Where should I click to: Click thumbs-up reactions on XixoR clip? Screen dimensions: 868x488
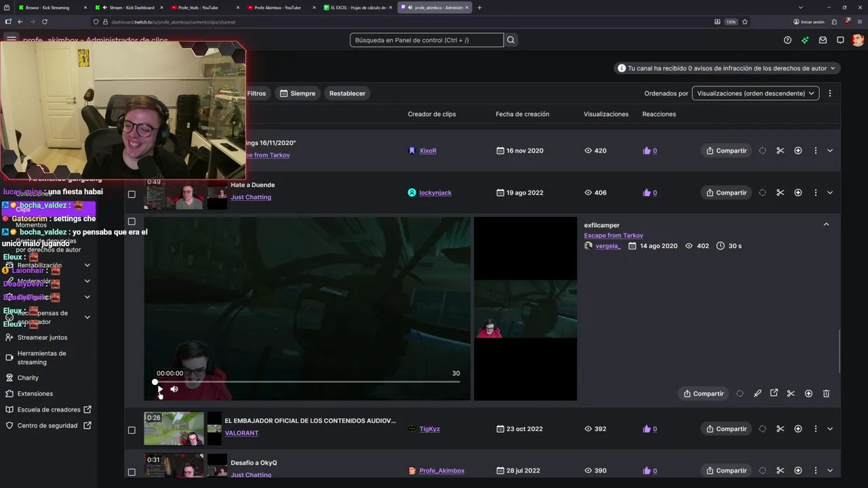650,150
